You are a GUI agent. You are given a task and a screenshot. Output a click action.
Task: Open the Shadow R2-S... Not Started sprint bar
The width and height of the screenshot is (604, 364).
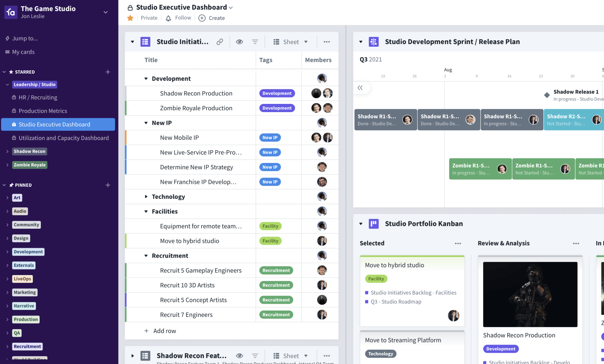click(x=574, y=120)
